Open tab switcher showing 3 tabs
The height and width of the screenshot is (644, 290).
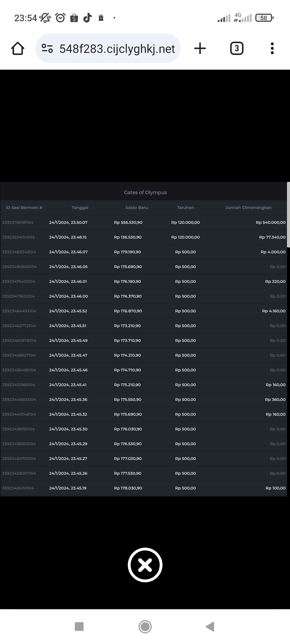click(x=237, y=49)
